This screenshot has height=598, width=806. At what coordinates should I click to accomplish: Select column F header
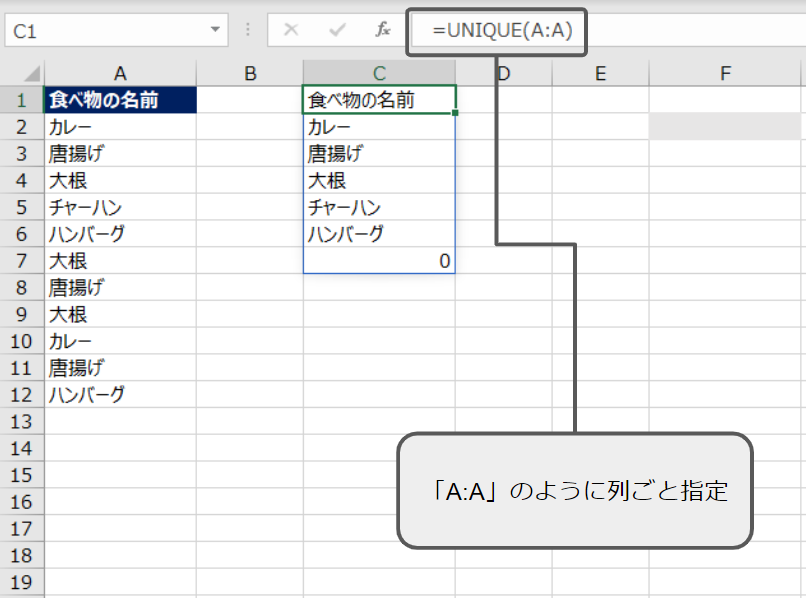725,73
